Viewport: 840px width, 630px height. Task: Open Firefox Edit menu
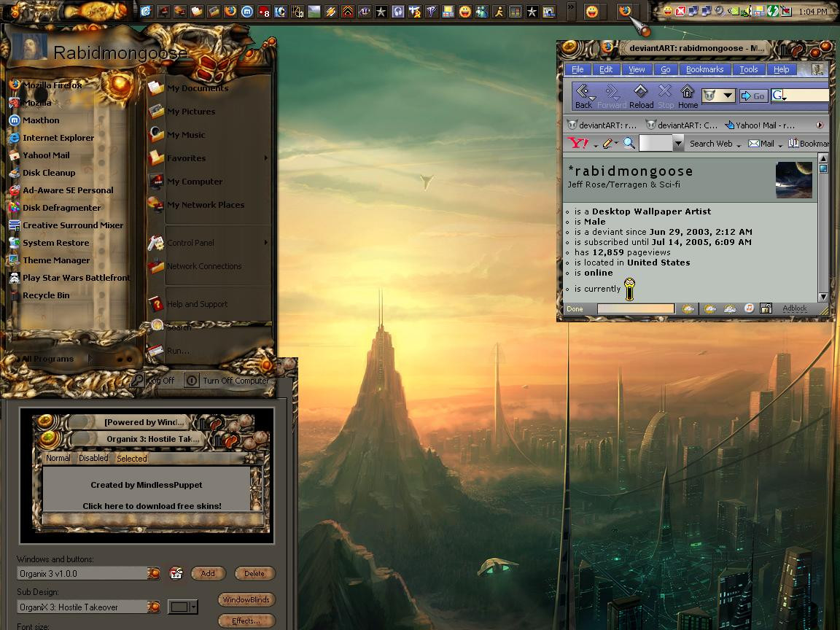point(606,69)
